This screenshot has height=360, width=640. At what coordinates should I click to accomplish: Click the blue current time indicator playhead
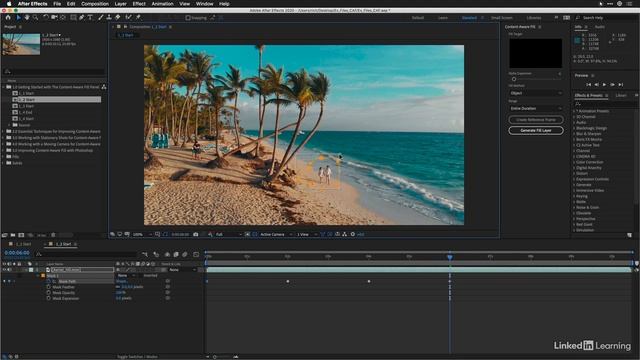(x=450, y=257)
